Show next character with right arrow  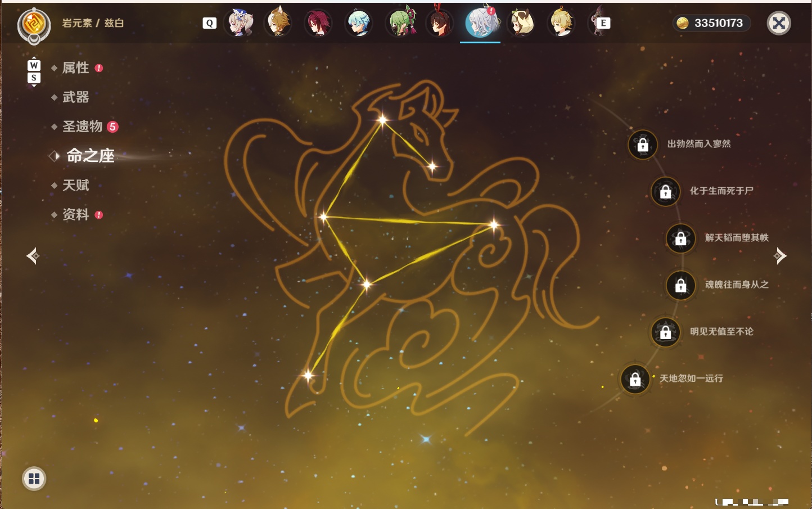[779, 256]
